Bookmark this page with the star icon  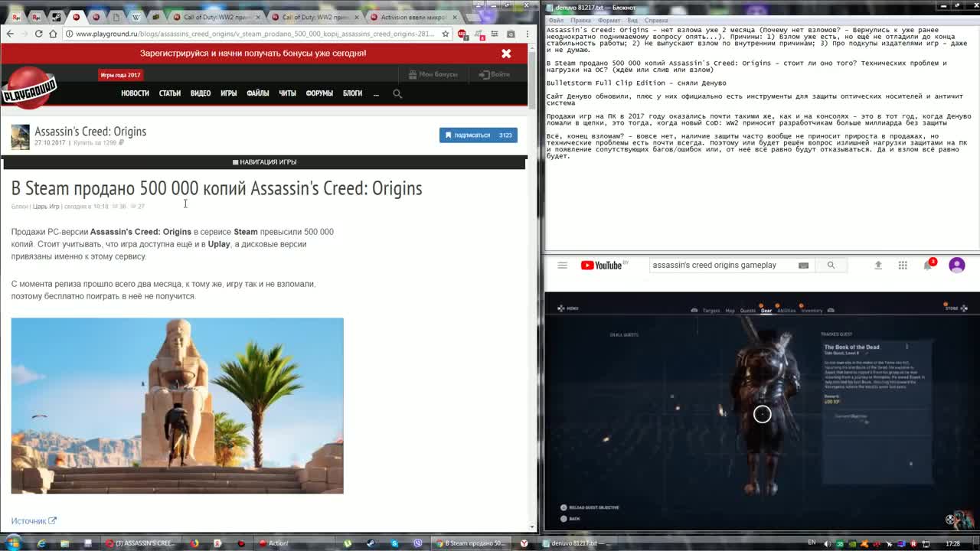tap(445, 34)
